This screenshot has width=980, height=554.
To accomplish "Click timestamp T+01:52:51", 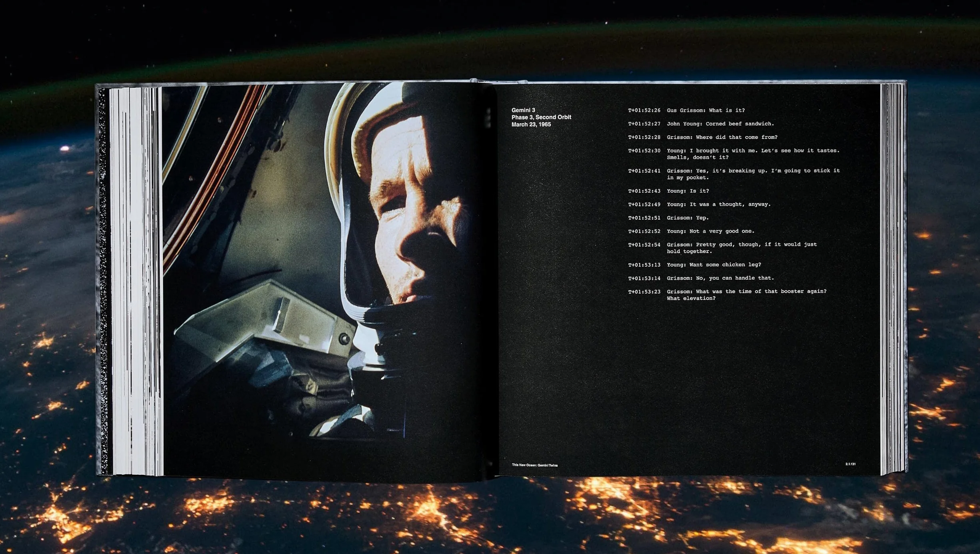I will tap(644, 218).
